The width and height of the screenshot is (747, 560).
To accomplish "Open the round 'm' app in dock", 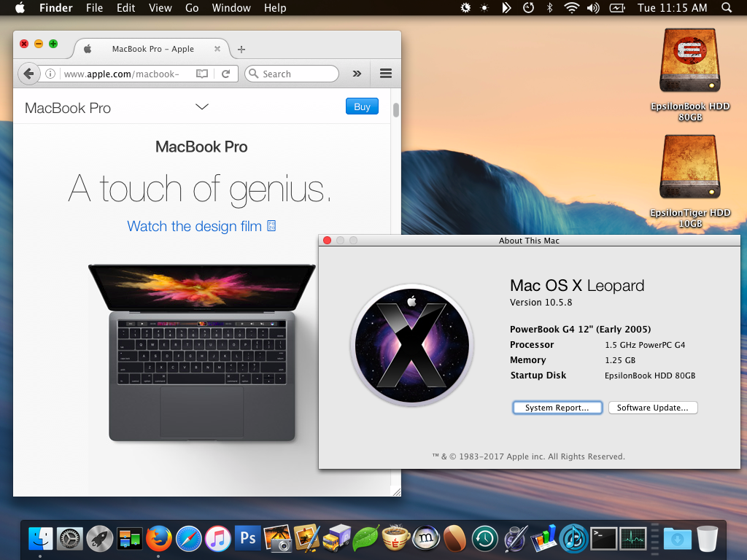I will (x=425, y=539).
